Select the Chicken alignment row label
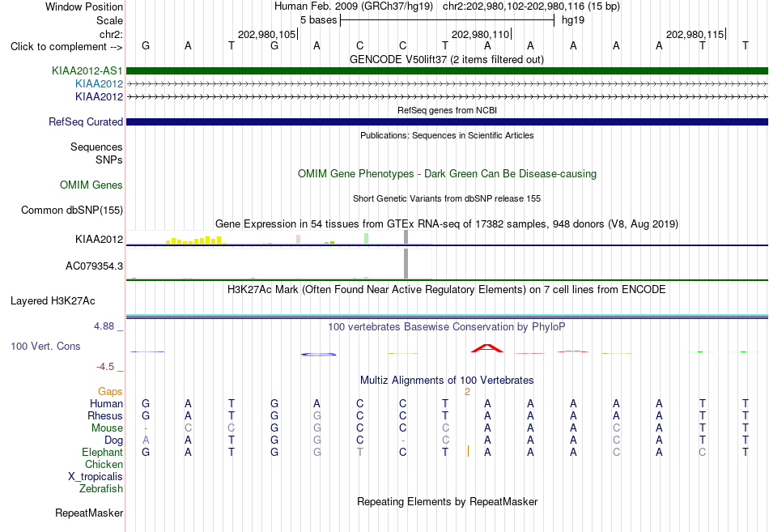769x532 pixels. click(104, 464)
